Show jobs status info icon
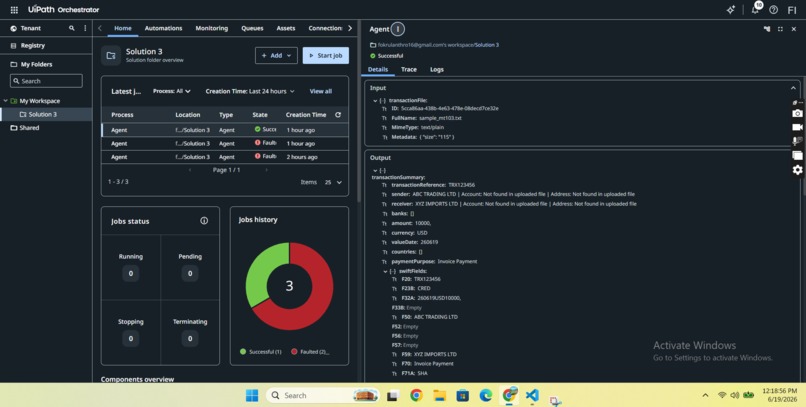The height and width of the screenshot is (407, 806). coord(204,220)
